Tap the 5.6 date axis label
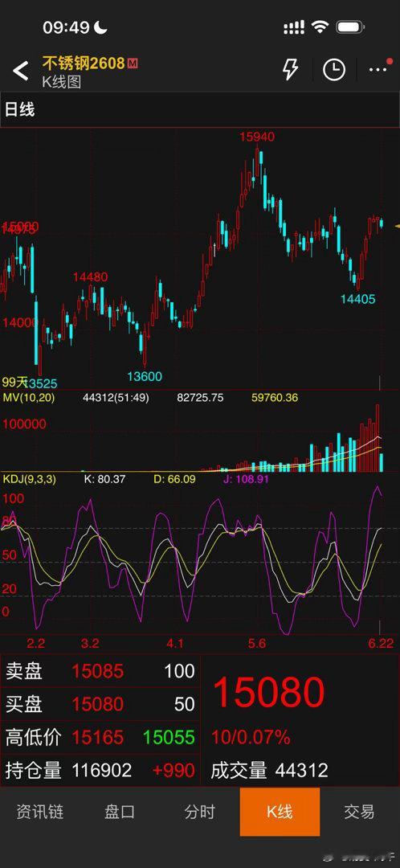This screenshot has height=868, width=400. click(257, 643)
